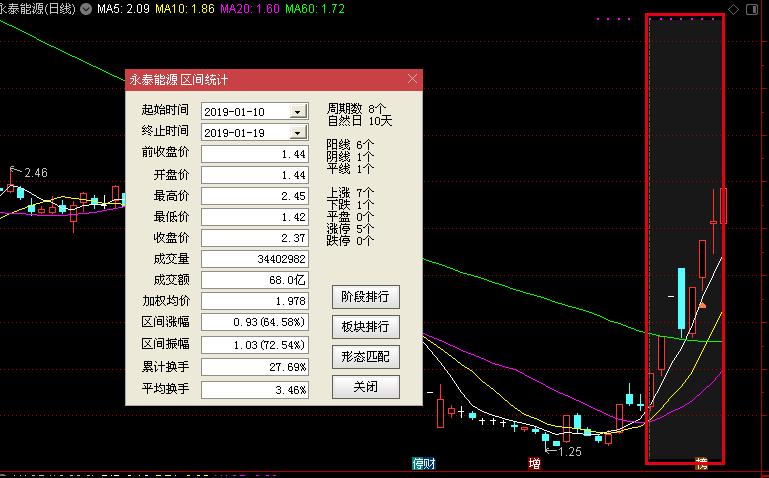Click the 阳线 6个 statistic text
The width and height of the screenshot is (769, 478).
coord(350,145)
